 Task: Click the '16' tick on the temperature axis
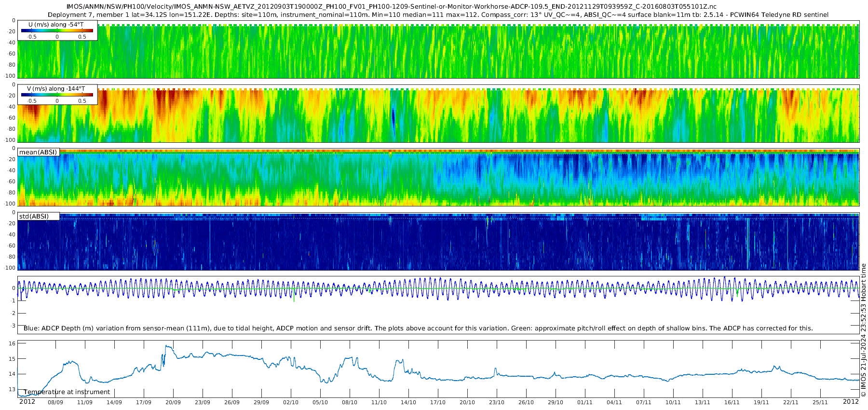pos(13,343)
